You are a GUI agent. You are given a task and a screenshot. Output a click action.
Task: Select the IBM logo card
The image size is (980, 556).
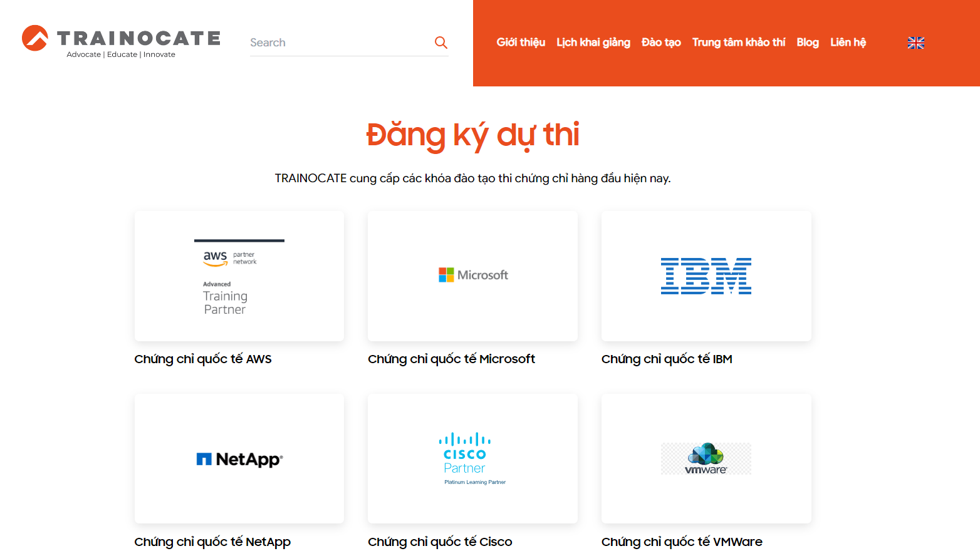pos(706,276)
